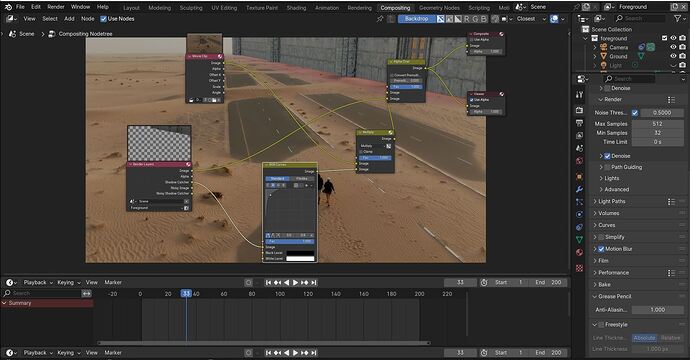Open the upper timeline Playback popover
This screenshot has width=690, height=360.
click(x=38, y=283)
